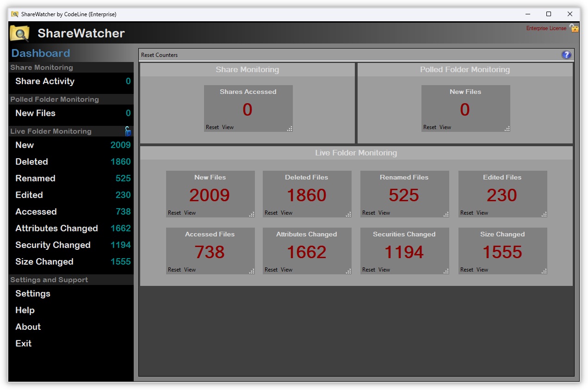Select Settings in the sidebar
Screen dimensions: 588x390
(33, 293)
